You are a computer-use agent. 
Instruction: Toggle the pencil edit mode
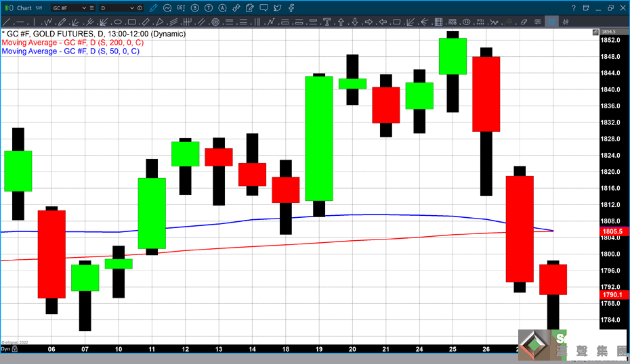click(153, 7)
